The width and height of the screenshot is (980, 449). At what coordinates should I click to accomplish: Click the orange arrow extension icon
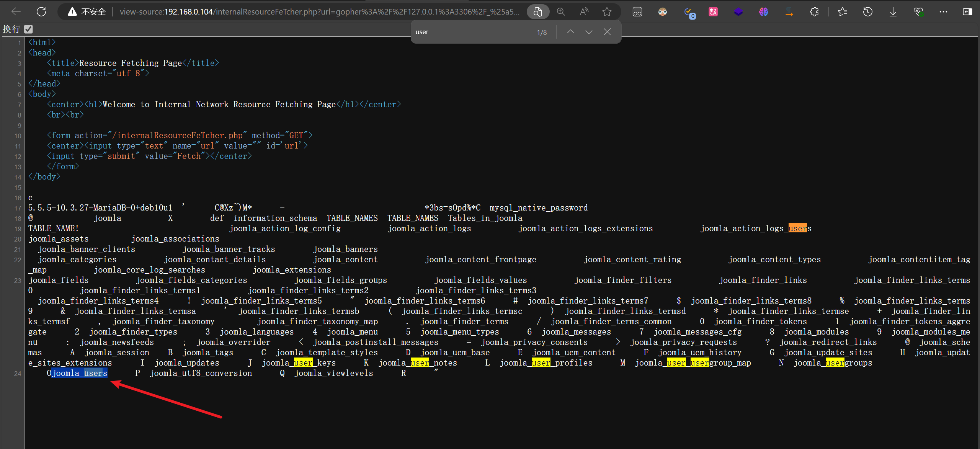point(789,12)
